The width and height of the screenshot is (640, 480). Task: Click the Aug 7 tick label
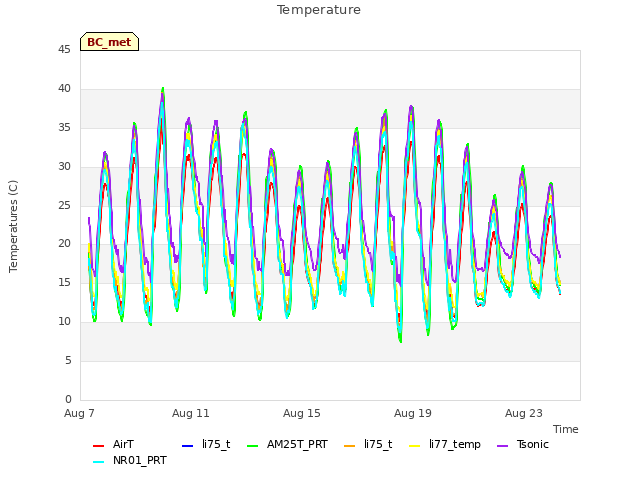click(x=79, y=413)
